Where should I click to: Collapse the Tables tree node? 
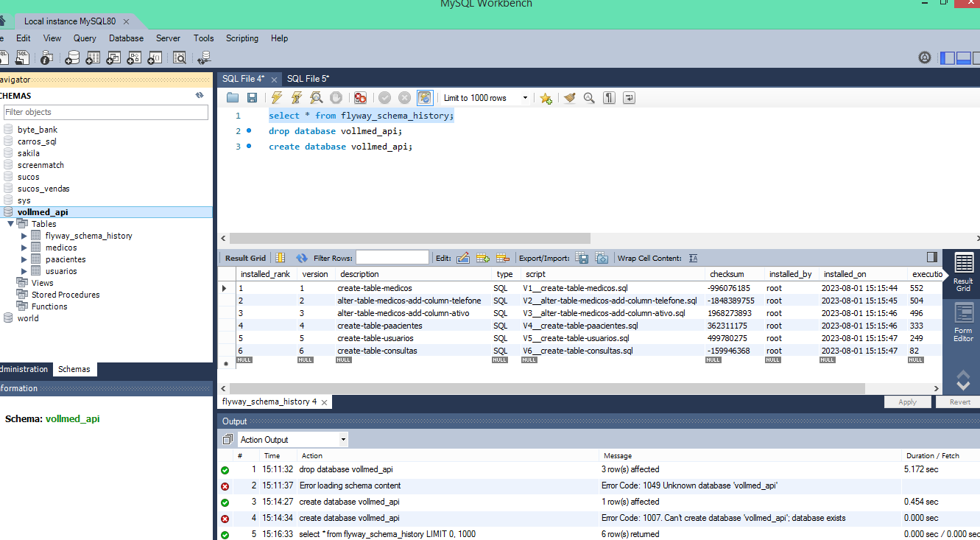(x=10, y=224)
